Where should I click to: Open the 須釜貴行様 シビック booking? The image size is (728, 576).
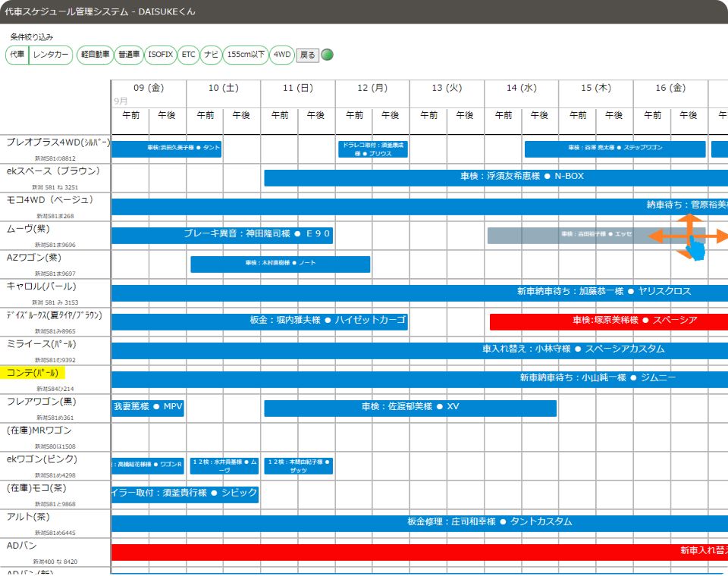[x=185, y=494]
